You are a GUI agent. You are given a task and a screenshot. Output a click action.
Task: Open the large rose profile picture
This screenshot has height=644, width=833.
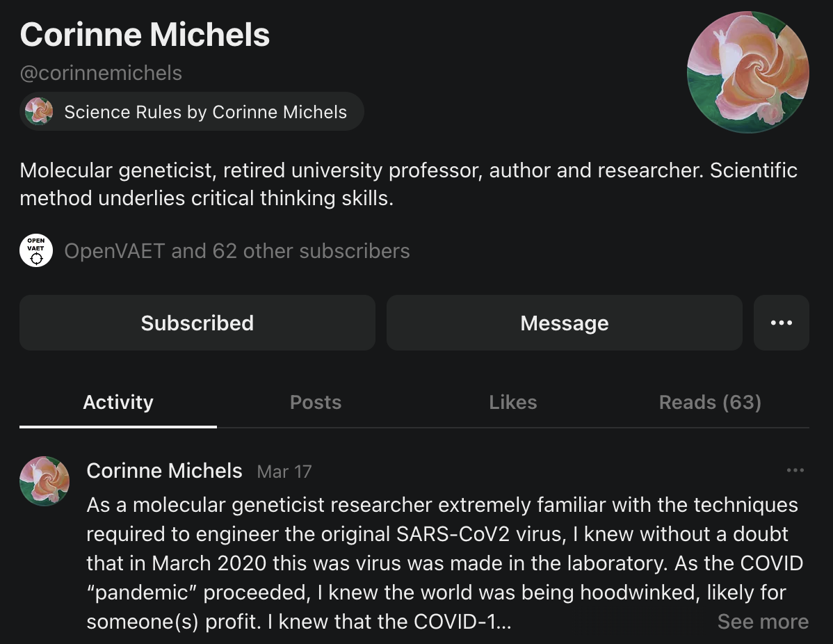[747, 72]
